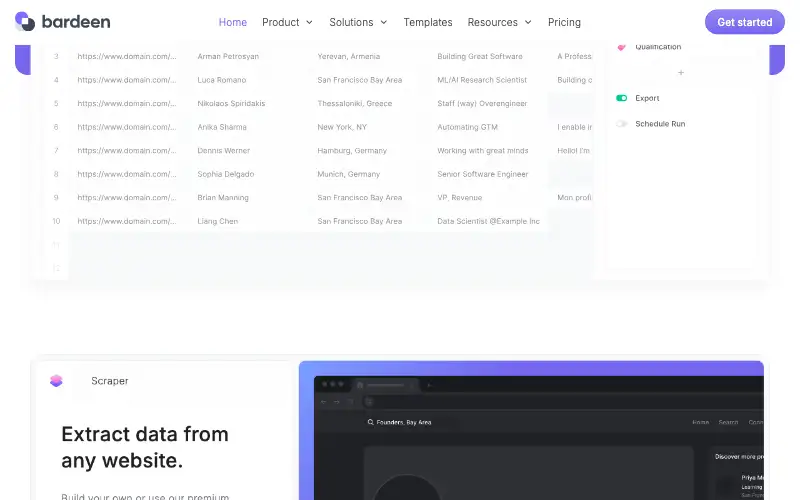
Task: Click the Scraper layered icon
Action: click(56, 381)
